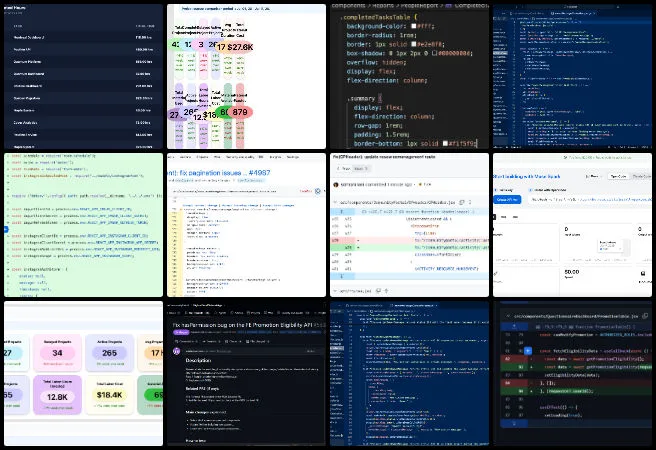Expand lines above the CPHeader.jsx hunk
This screenshot has height=450, width=656.
(341, 212)
